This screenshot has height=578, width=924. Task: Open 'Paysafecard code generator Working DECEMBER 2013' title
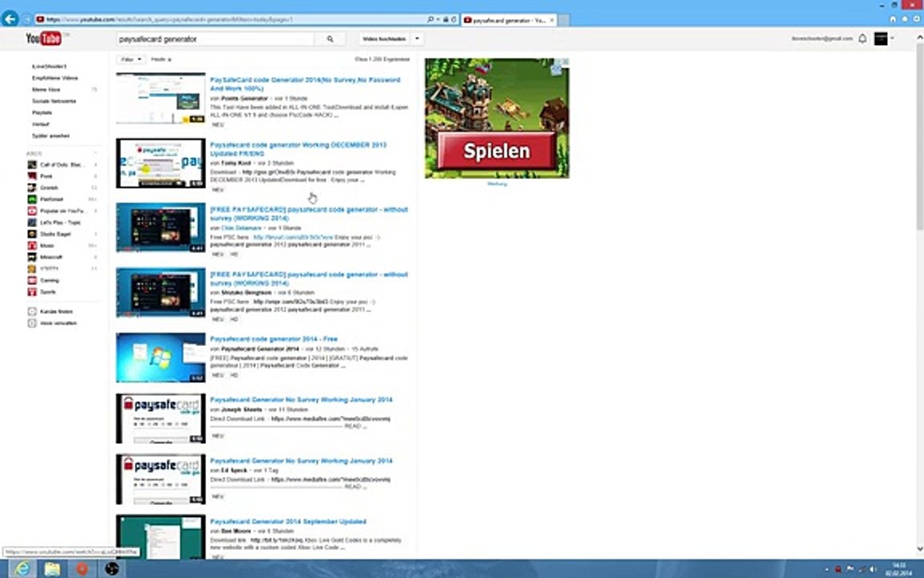[x=298, y=149]
